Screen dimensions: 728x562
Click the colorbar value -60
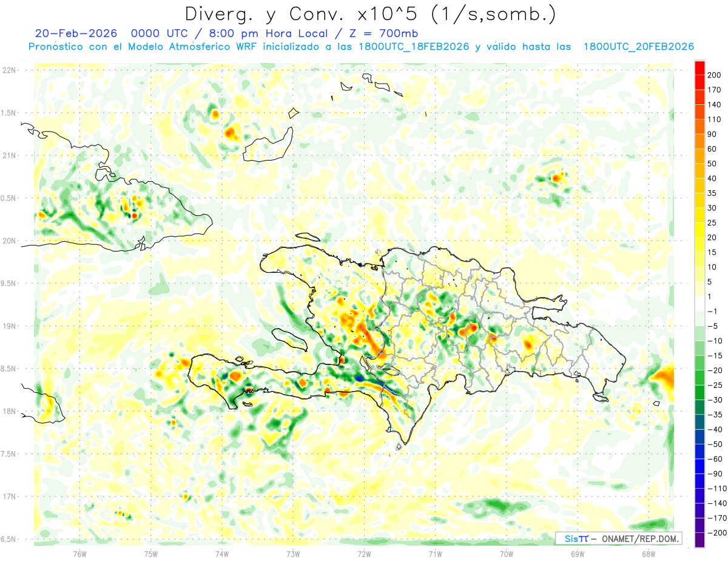[x=714, y=459]
